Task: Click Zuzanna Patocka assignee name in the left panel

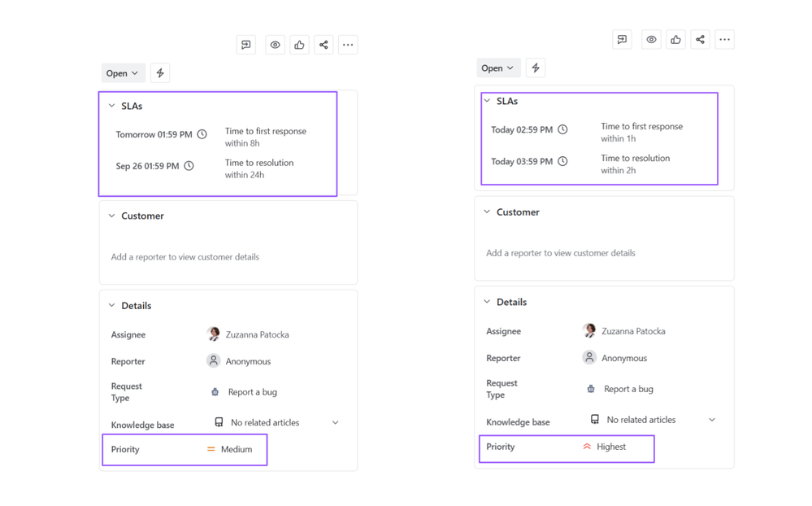Action: pos(258,334)
